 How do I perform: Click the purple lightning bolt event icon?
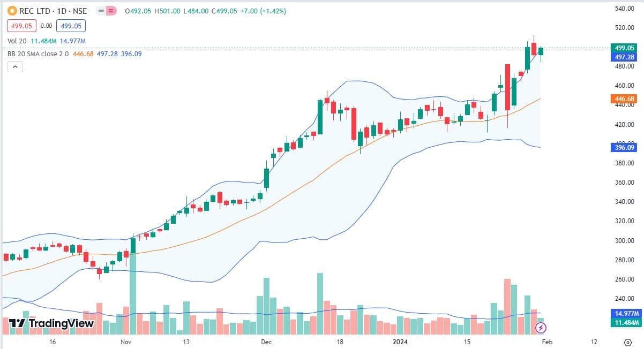(x=540, y=326)
